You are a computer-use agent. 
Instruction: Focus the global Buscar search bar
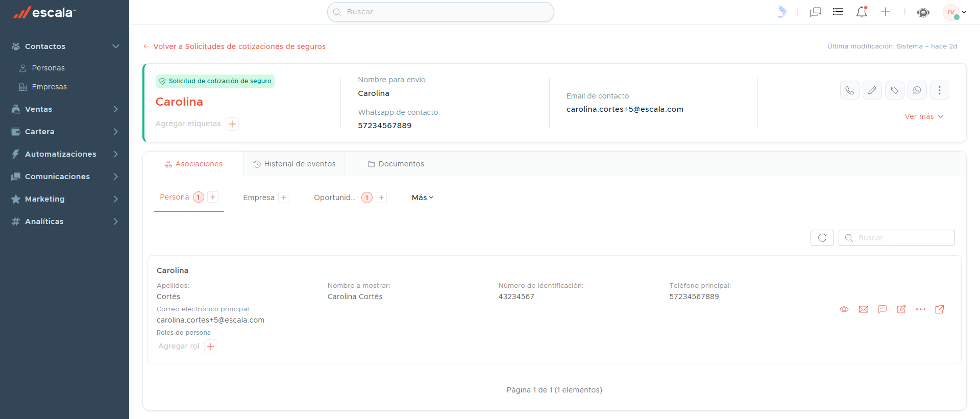coord(440,12)
